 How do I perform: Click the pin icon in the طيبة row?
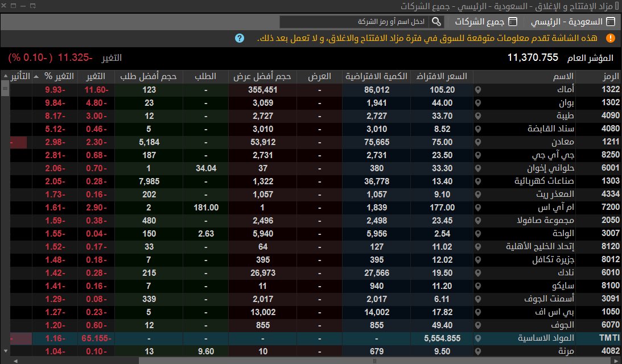tap(478, 116)
